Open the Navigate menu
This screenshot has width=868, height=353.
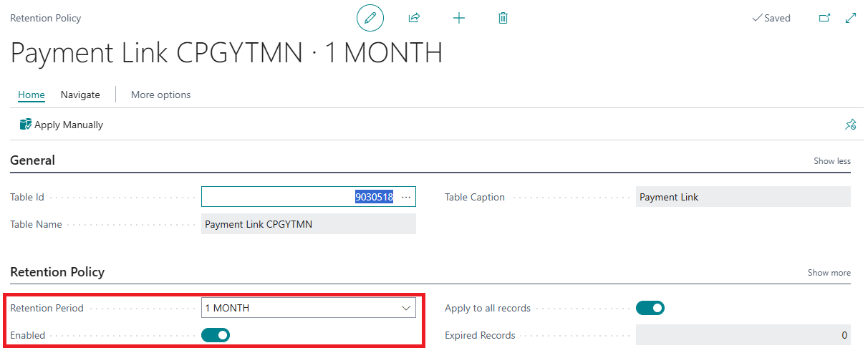coord(80,95)
